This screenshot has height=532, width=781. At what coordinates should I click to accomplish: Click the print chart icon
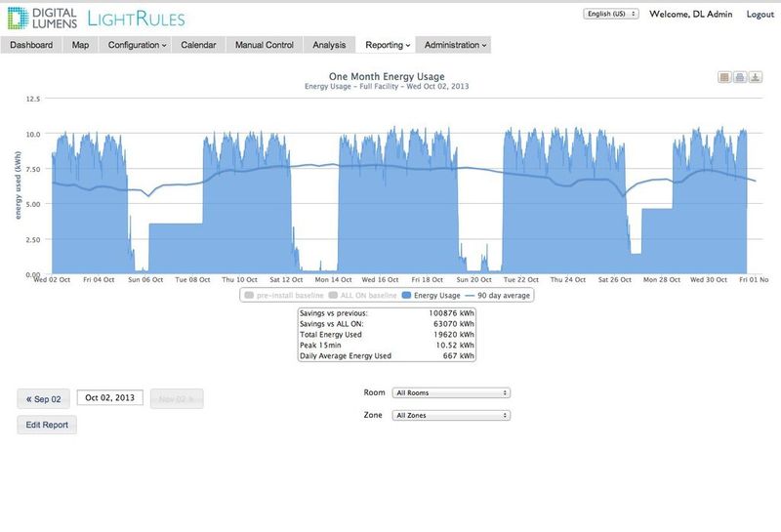tap(740, 77)
